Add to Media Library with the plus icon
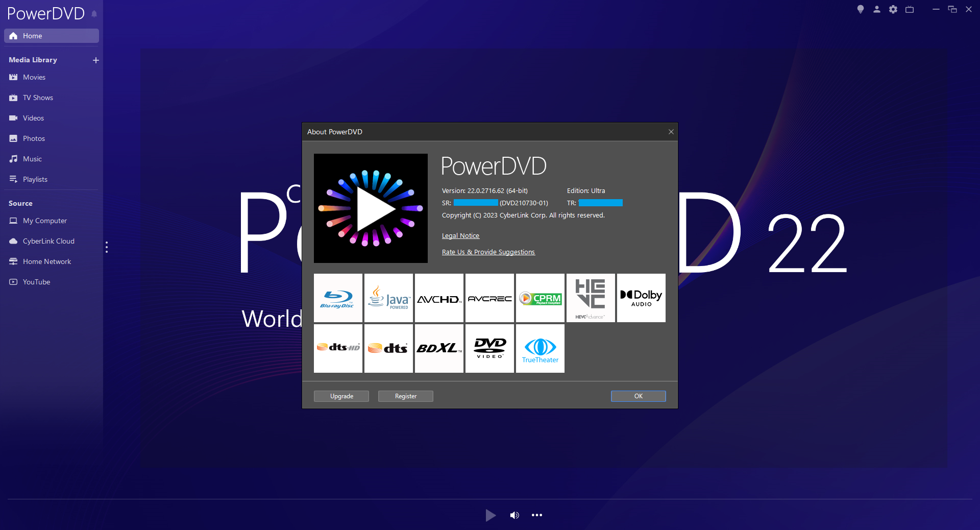The height and width of the screenshot is (530, 980). click(95, 60)
